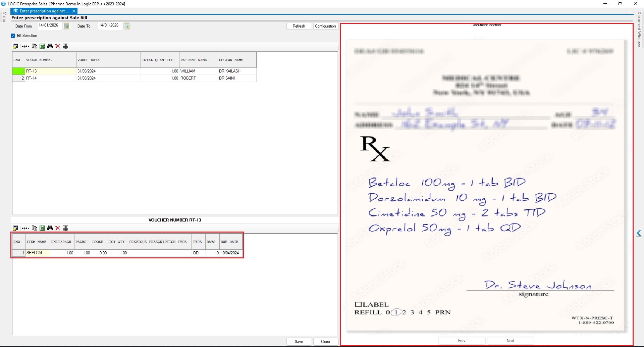Click grid layout icon in lower toolbar
The image size is (644, 347).
point(66,228)
